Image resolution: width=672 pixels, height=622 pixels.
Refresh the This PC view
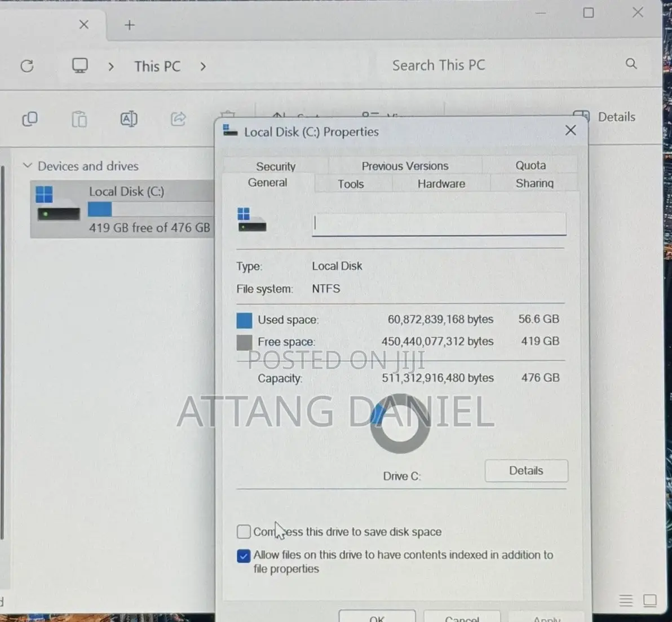pos(27,65)
